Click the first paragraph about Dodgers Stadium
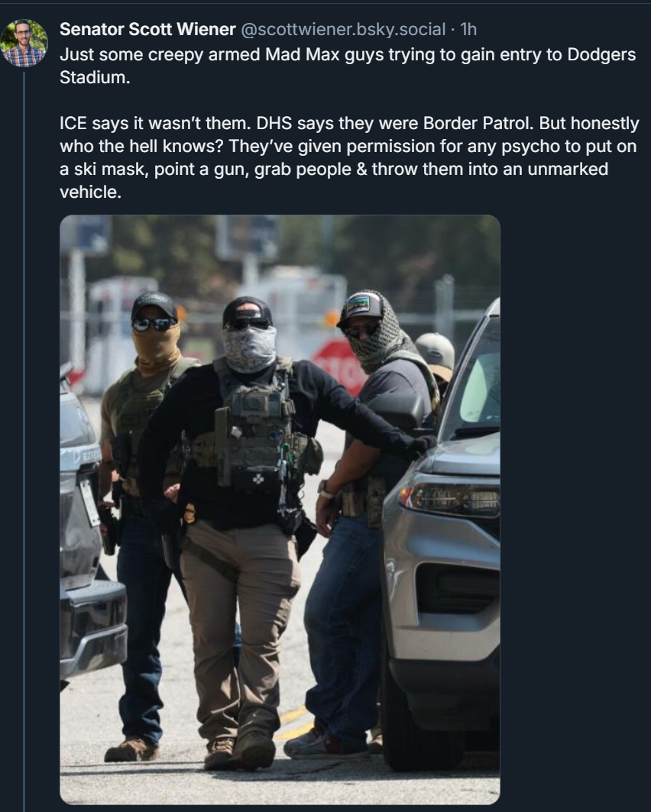Viewport: 651px width, 812px height. [x=348, y=66]
